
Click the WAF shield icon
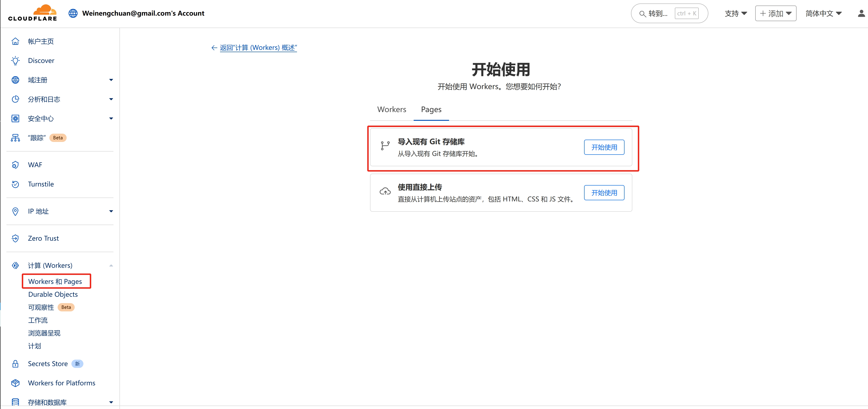(15, 165)
